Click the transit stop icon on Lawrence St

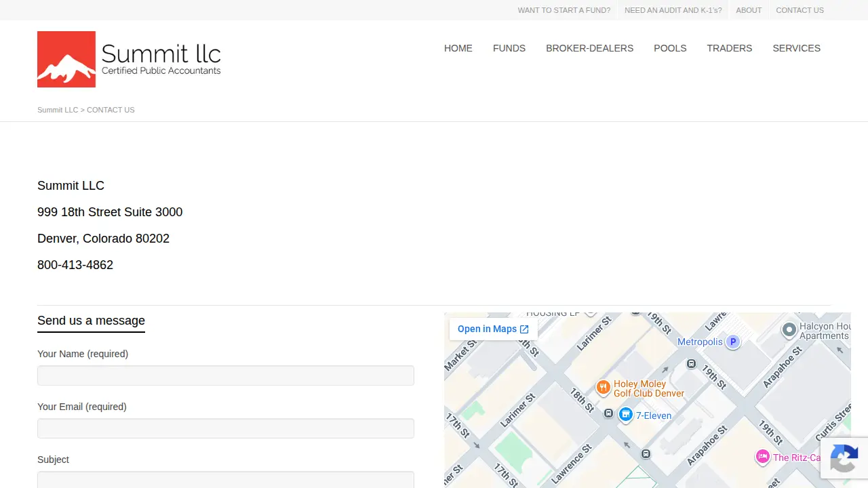pos(646,454)
